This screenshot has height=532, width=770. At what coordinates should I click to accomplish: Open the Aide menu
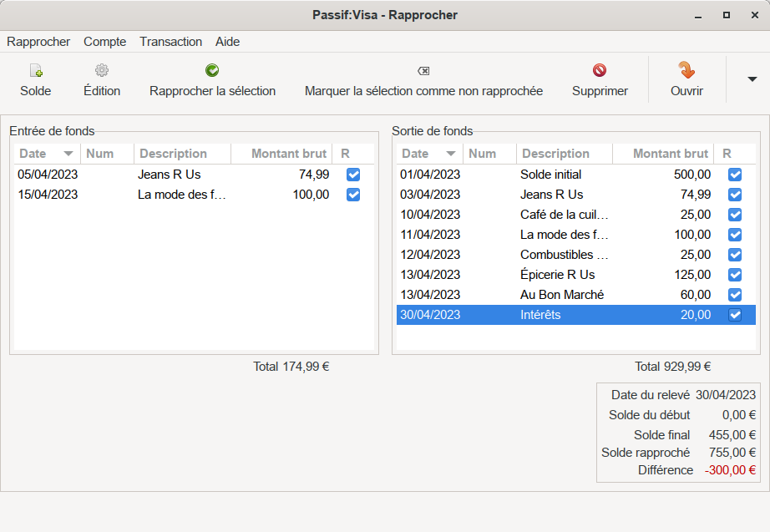(227, 42)
